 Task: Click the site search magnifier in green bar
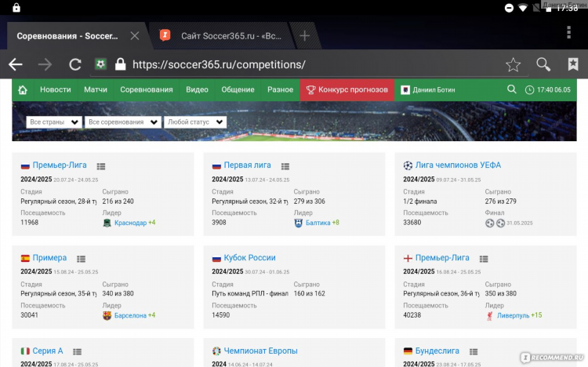point(511,89)
